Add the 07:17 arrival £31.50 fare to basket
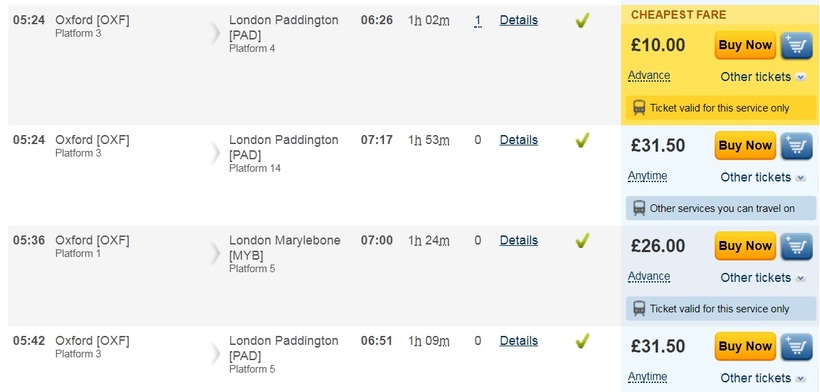 (x=797, y=146)
